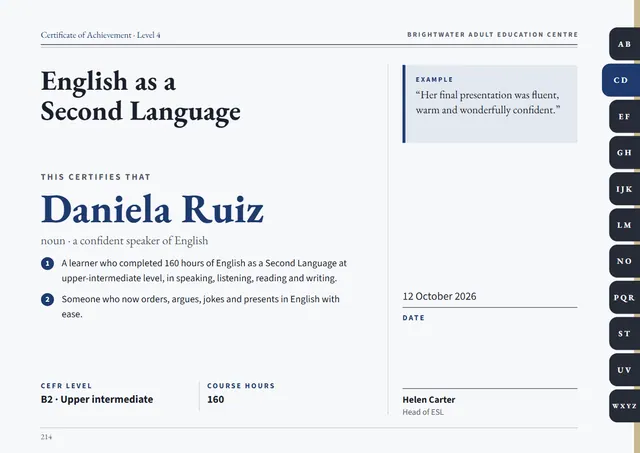Click the quote 'Her final presentation was fluent'
This screenshot has width=640, height=453.
coord(488,102)
